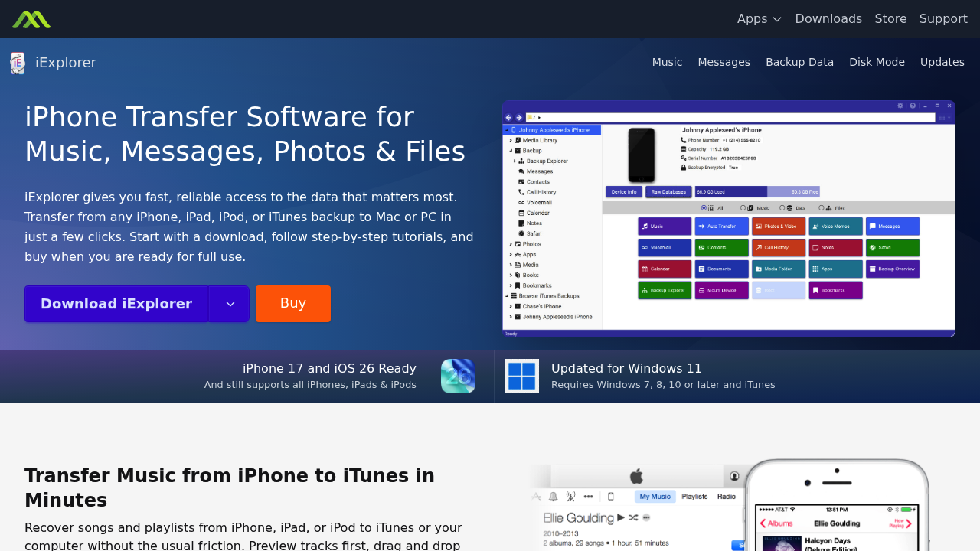Click the green Contacts tile
The width and height of the screenshot is (980, 551).
pos(721,248)
